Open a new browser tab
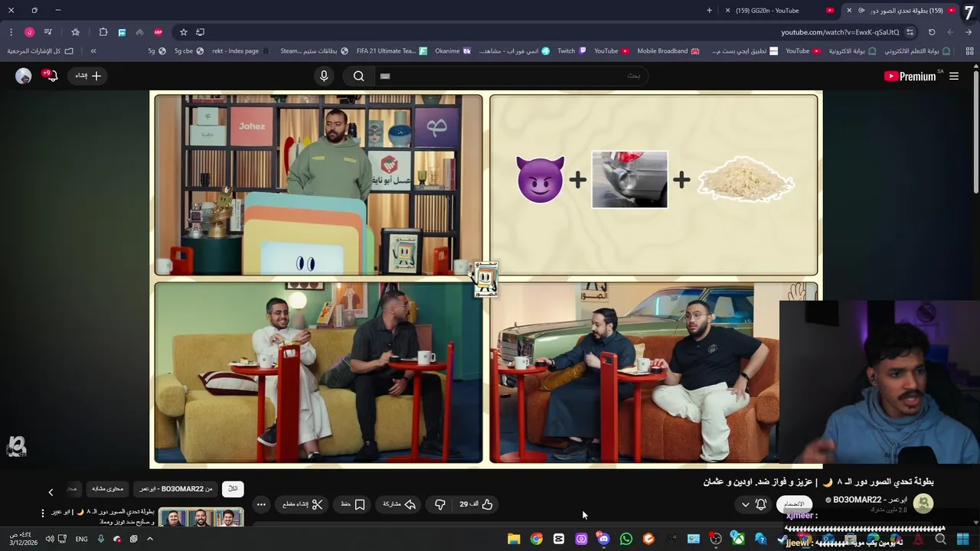Screen dimensions: 980x551 tap(709, 11)
